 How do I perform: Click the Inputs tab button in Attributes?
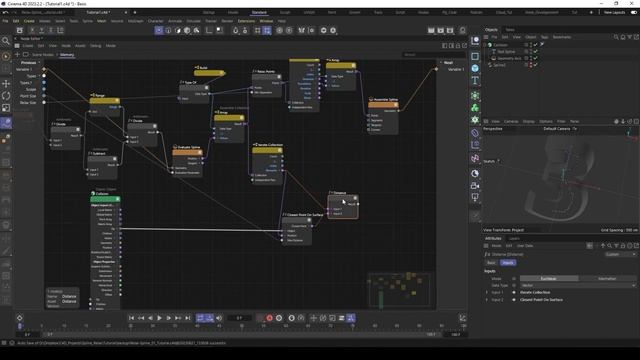(508, 263)
